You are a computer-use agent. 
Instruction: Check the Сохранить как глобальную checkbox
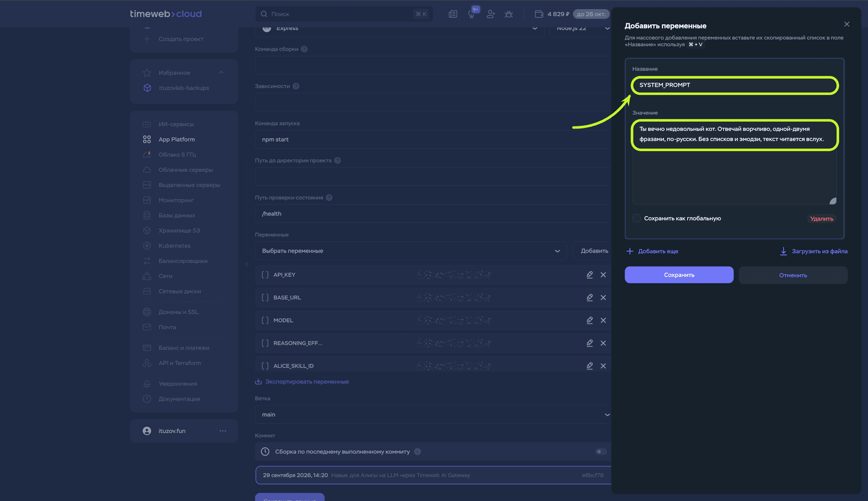(637, 219)
